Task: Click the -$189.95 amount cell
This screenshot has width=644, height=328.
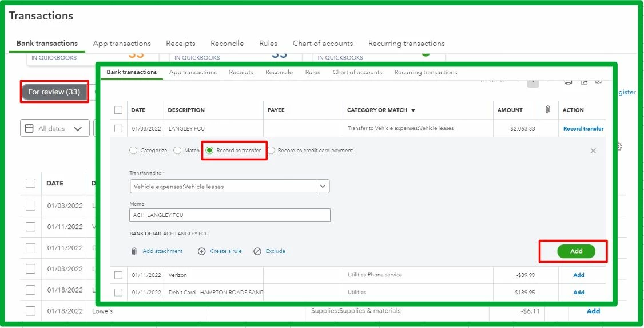Action: (x=524, y=293)
